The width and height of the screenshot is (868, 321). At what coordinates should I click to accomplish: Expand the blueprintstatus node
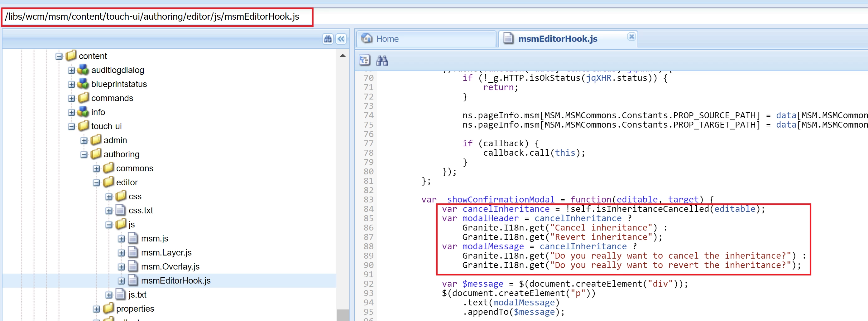pos(71,85)
